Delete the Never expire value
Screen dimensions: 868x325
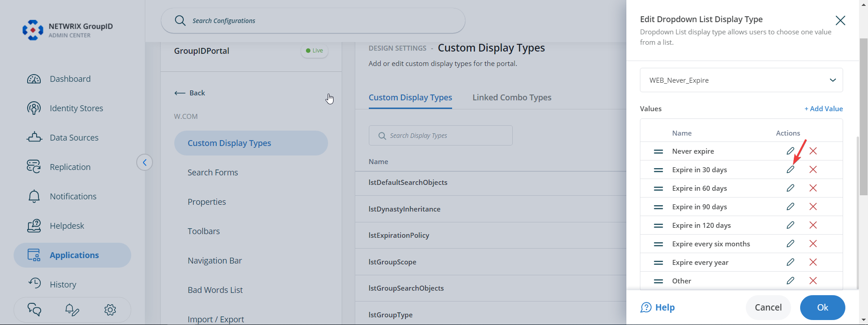click(813, 151)
